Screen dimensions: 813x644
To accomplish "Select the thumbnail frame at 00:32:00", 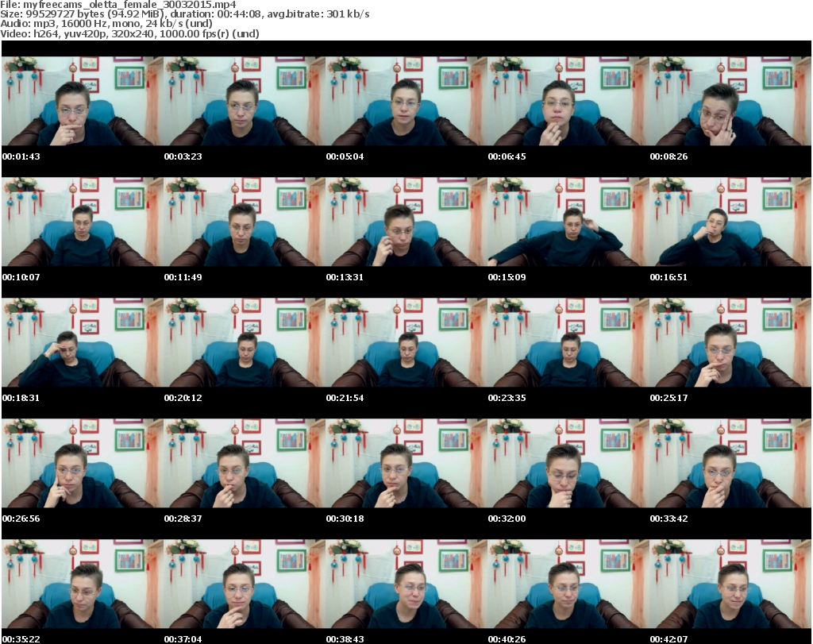I will click(x=568, y=463).
